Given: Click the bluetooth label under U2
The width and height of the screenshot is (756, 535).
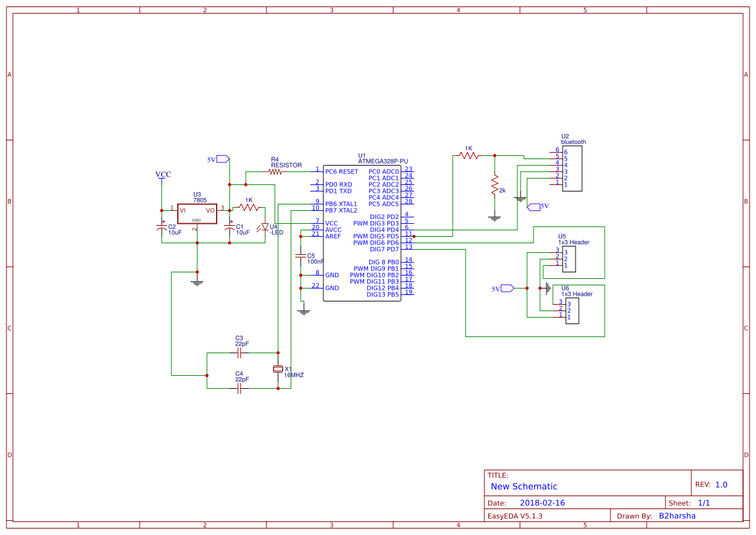Looking at the screenshot, I should click(x=574, y=142).
